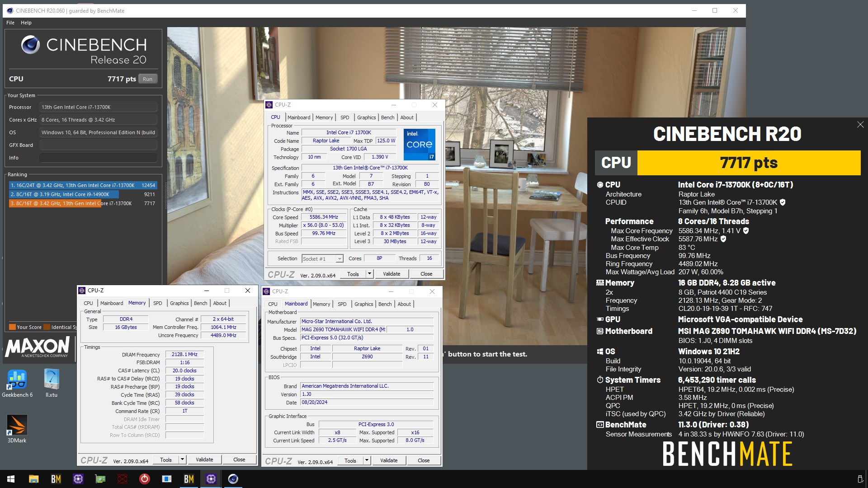The image size is (868, 488).
Task: Click the verified shield beside Max Core Frequency
Action: click(746, 231)
